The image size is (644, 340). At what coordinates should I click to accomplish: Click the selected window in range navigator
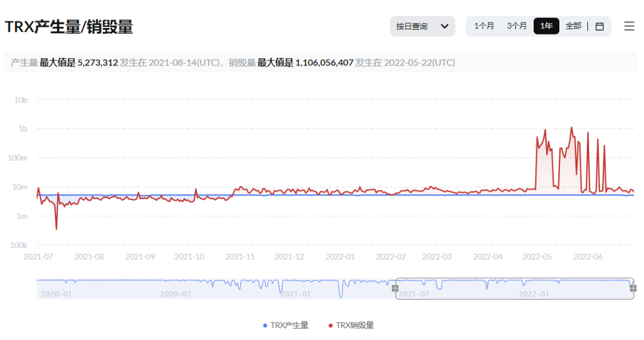click(514, 288)
